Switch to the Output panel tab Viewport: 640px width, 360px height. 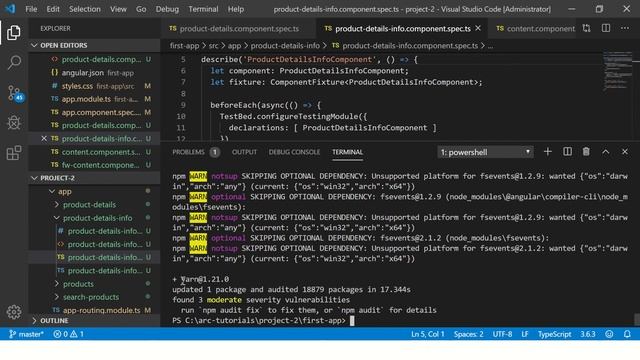coord(244,152)
